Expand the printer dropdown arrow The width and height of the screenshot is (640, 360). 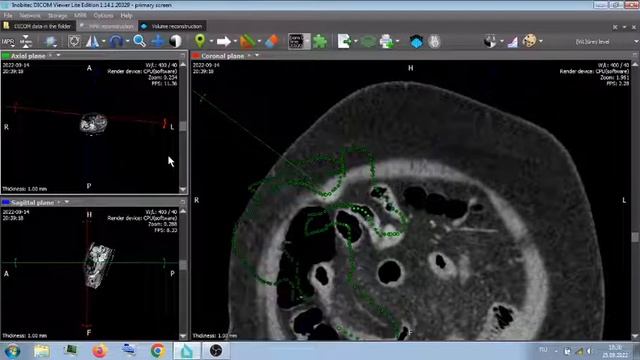pyautogui.click(x=398, y=41)
